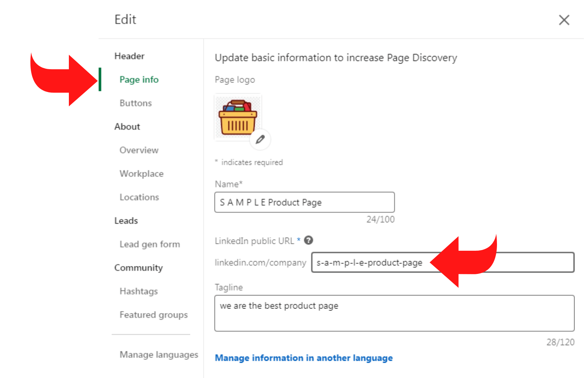Expand the Leads section heading
588x378 pixels.
click(x=126, y=221)
